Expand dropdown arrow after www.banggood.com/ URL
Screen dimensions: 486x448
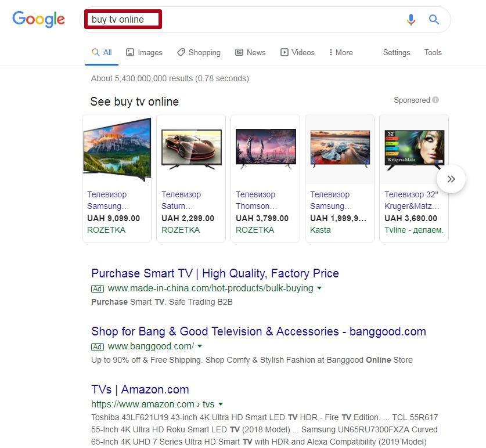coord(200,346)
